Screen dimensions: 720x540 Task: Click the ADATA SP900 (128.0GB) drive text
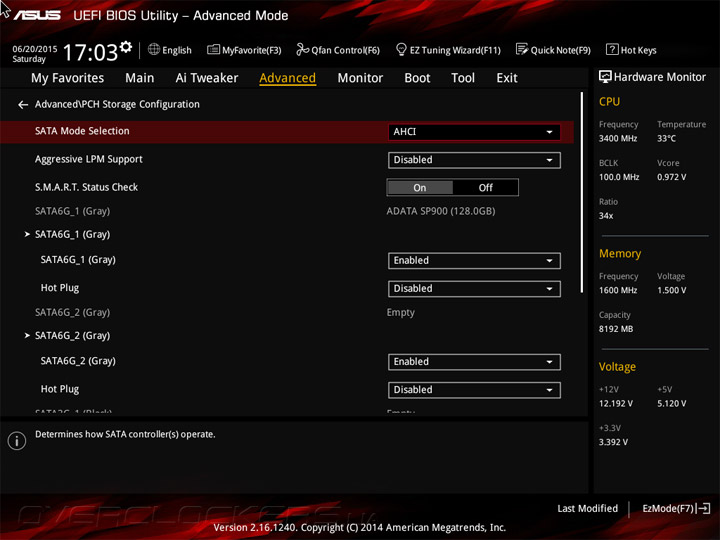tap(441, 211)
